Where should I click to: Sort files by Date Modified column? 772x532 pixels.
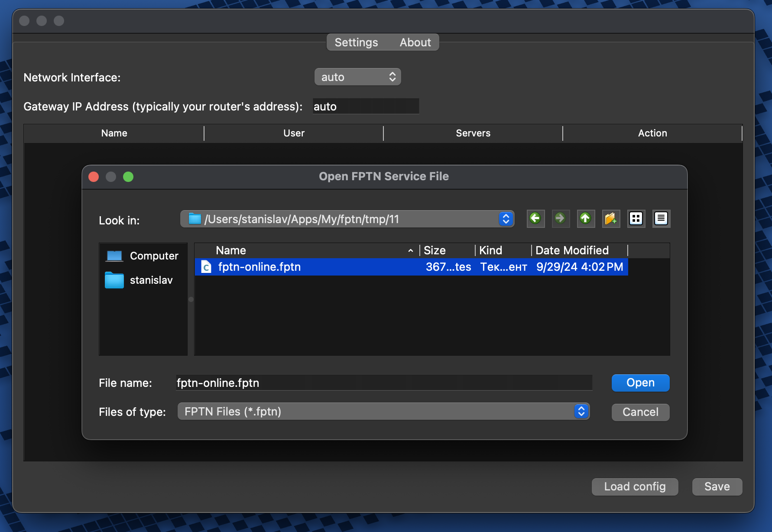coord(580,250)
